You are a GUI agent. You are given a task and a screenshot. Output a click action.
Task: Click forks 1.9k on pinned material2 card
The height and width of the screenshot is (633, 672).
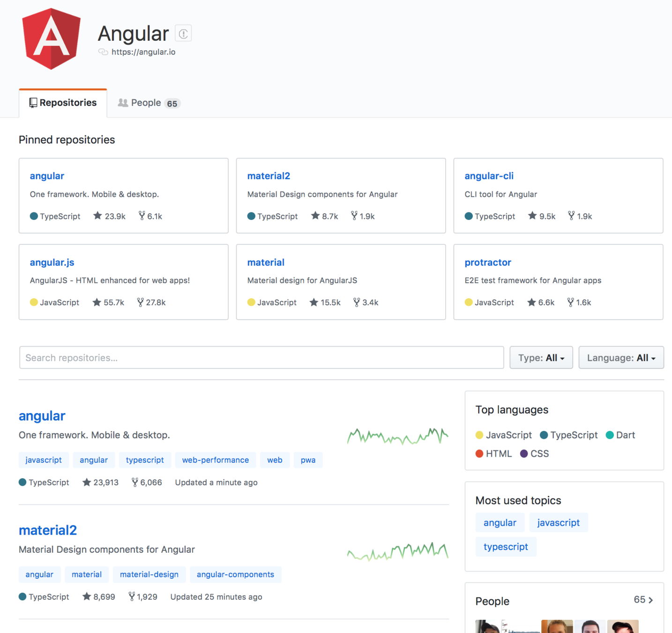(x=363, y=216)
